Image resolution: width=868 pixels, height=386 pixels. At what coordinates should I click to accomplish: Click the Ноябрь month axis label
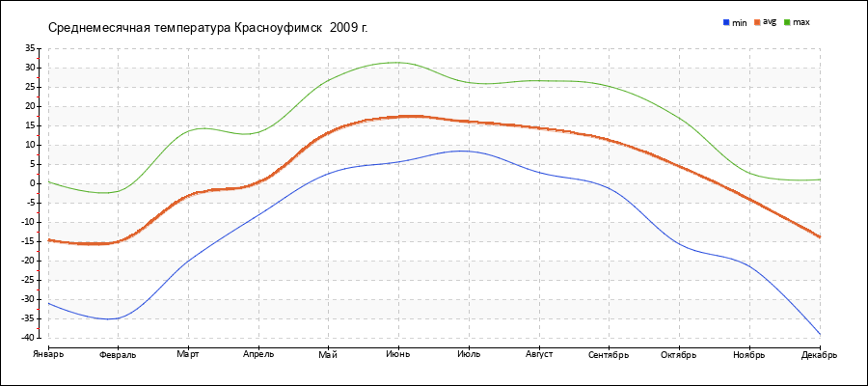[749, 354]
